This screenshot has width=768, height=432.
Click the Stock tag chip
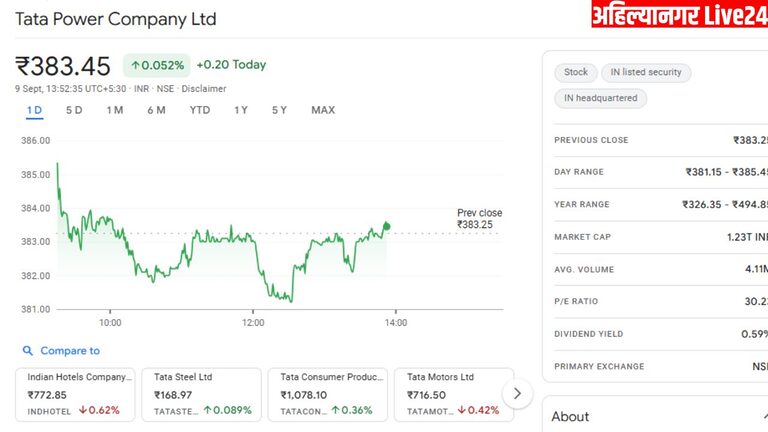pos(576,72)
